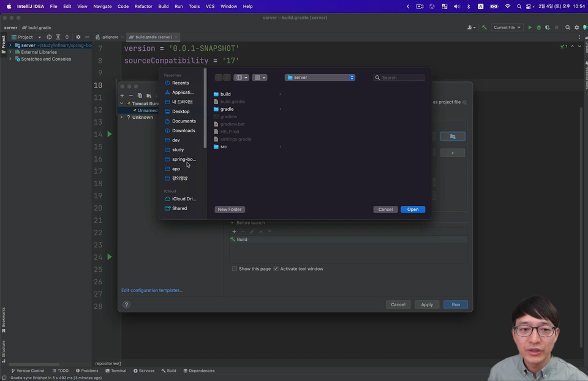Select the Desktop sidebar folder
The height and width of the screenshot is (381, 588).
tap(180, 111)
